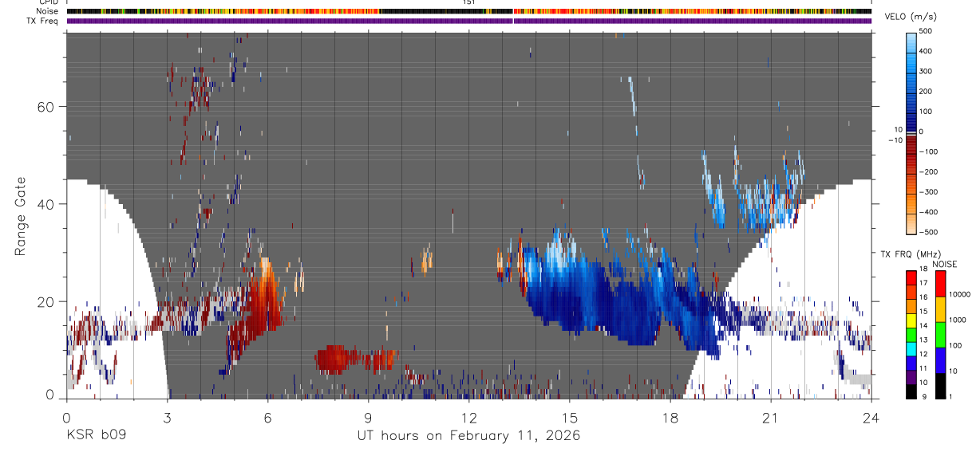
Task: Click the x-axis tick label '6'
Action: click(x=267, y=418)
